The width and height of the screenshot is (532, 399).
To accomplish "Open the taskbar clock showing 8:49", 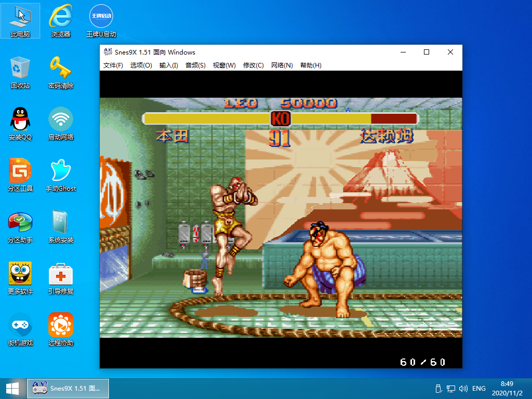I will click(507, 389).
